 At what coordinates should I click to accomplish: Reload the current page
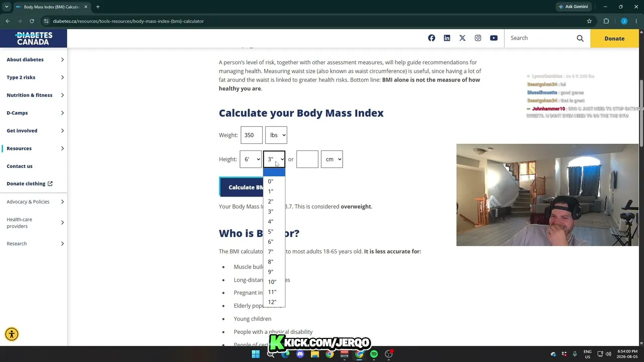click(32, 21)
